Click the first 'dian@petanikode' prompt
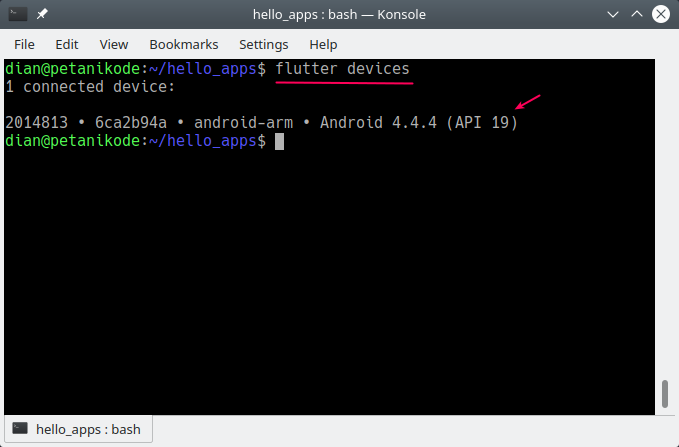Screen dimensions: 679x447 (72, 68)
